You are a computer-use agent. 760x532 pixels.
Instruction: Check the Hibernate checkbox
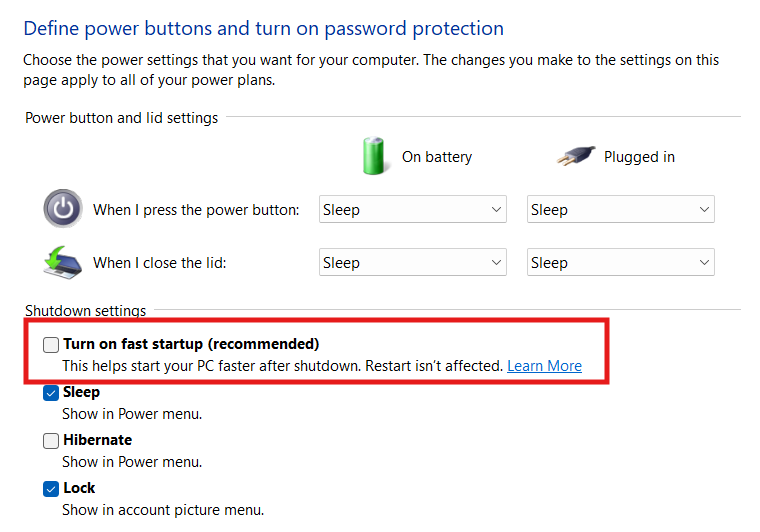51,441
